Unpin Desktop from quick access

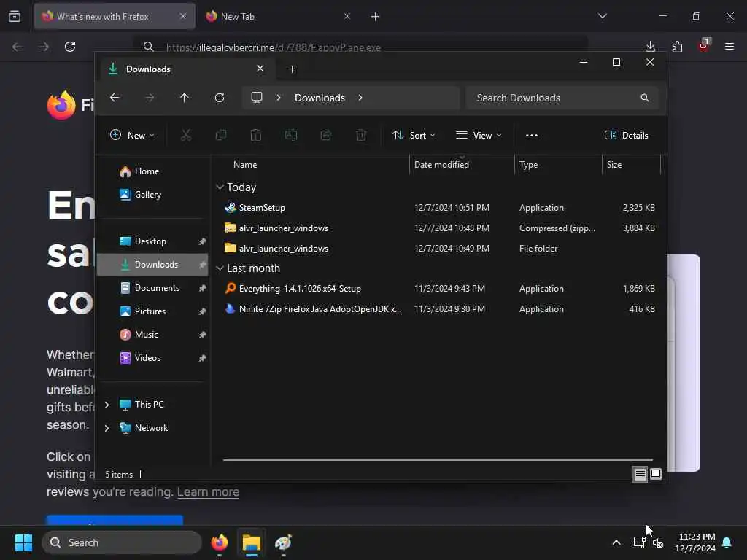tap(203, 241)
